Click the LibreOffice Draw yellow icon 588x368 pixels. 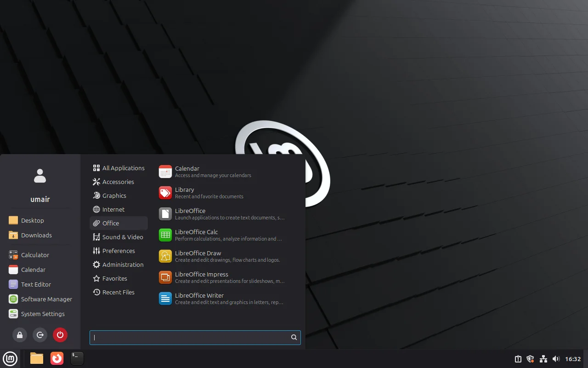165,256
